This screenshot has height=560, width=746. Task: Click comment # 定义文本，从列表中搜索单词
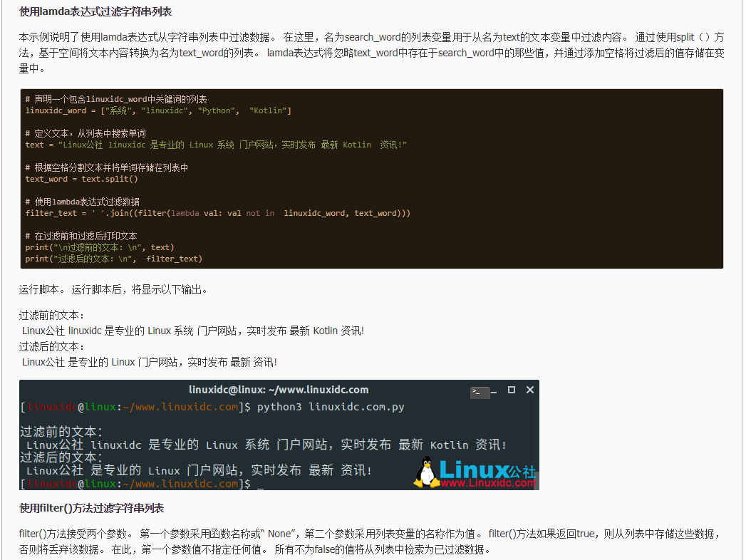(86, 133)
